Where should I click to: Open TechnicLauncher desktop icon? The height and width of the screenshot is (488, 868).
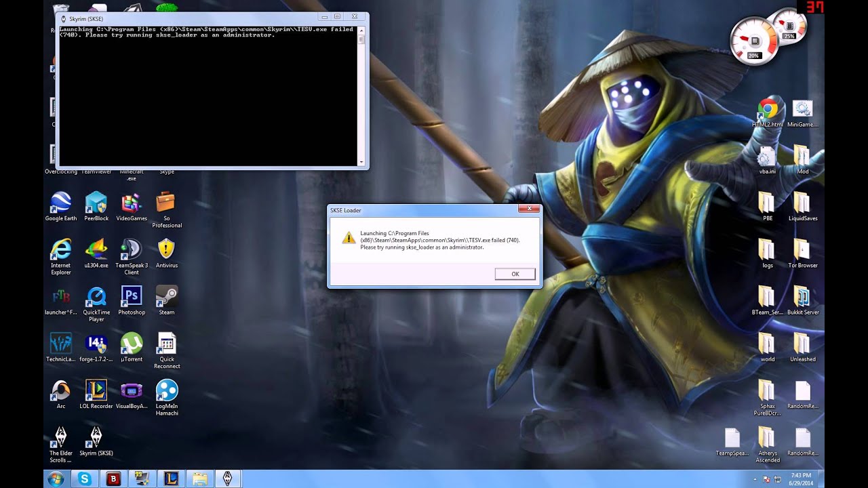(61, 347)
